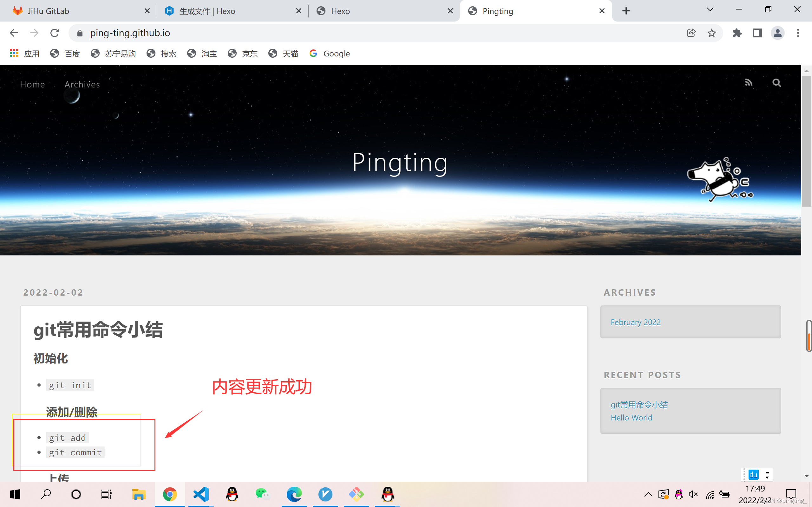
Task: Click the git常用命令小结 recent post
Action: (639, 404)
